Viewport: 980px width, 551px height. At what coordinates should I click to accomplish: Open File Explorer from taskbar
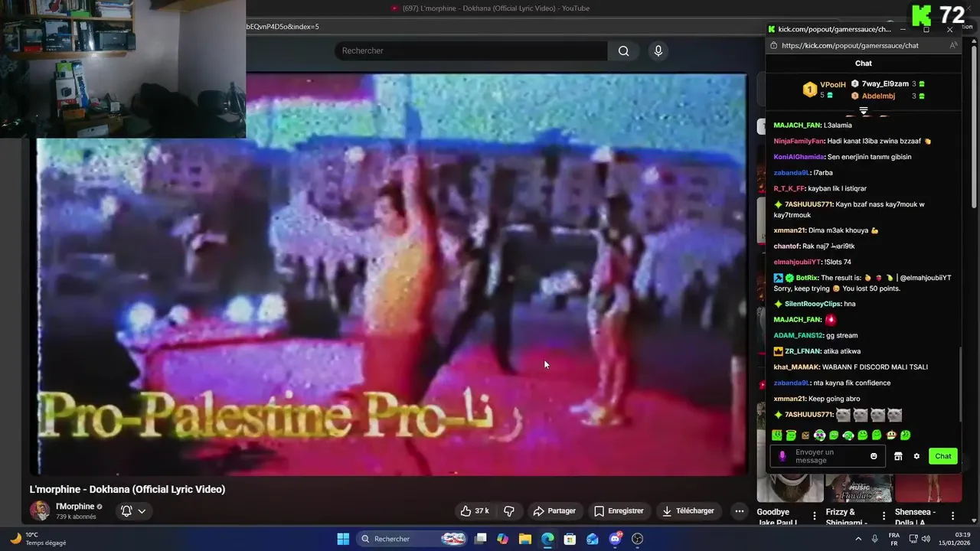[524, 539]
